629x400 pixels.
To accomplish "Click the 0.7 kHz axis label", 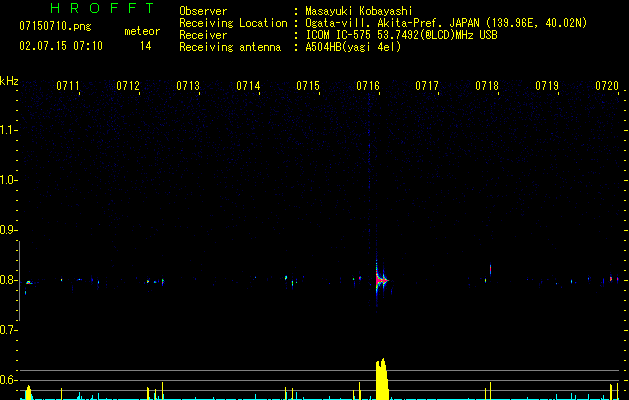I will [7, 330].
